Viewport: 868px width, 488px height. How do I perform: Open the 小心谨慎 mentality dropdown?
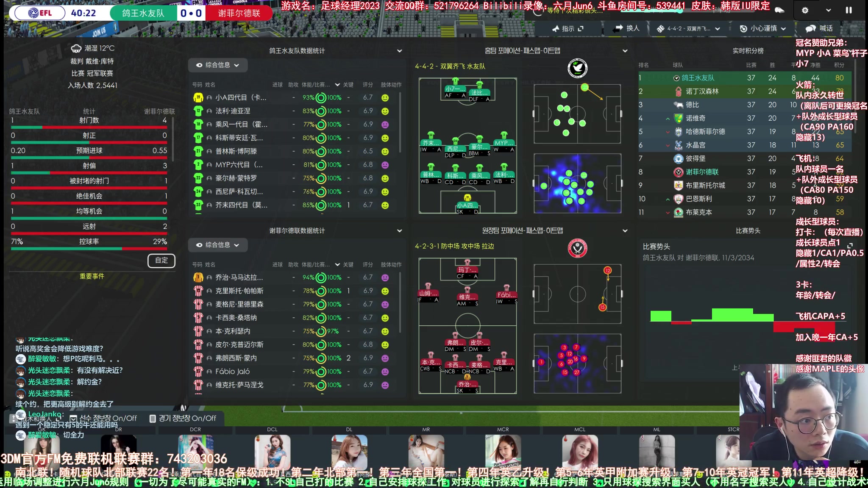(763, 28)
